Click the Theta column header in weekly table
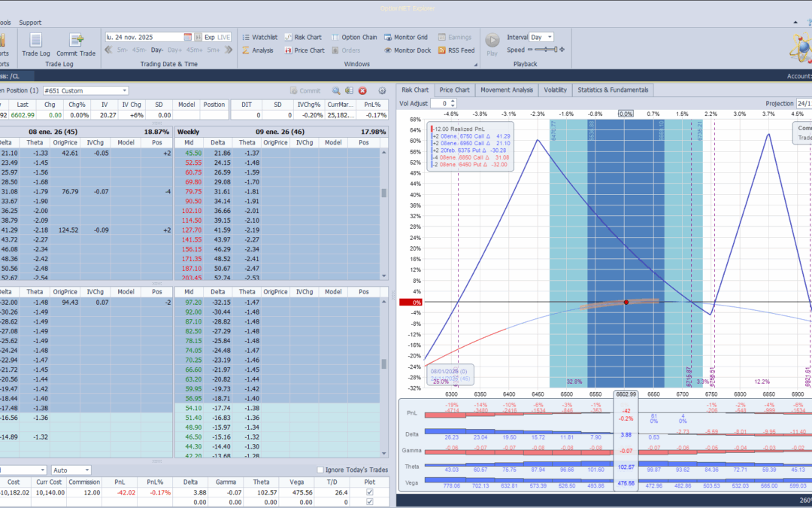The image size is (812, 508). point(247,142)
